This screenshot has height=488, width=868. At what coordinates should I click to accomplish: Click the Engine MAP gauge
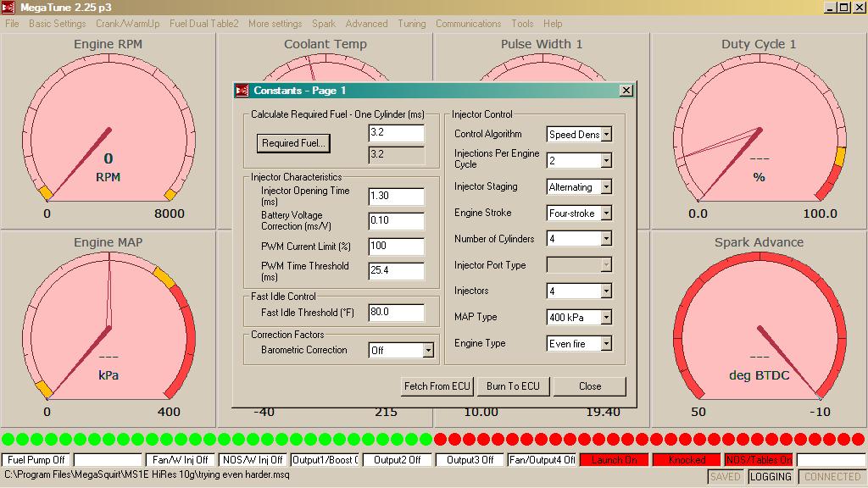(108, 330)
